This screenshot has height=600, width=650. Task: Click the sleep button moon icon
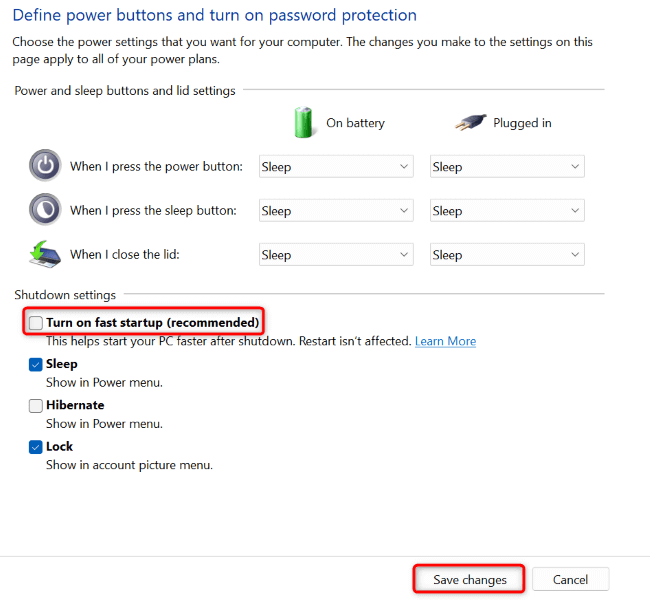(x=45, y=210)
